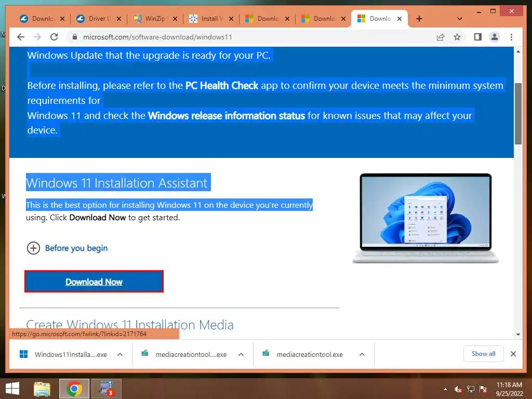The image size is (532, 399).
Task: Open mediacreationtool....exe download
Action: (184, 354)
